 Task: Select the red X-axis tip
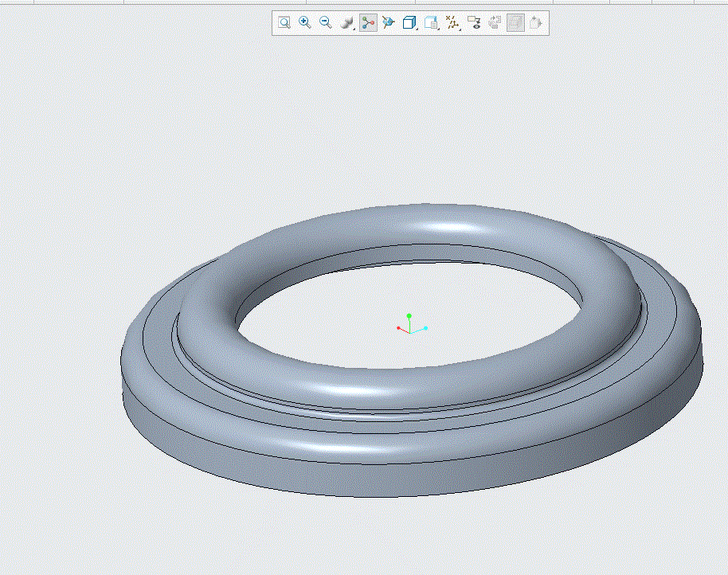coord(398,328)
